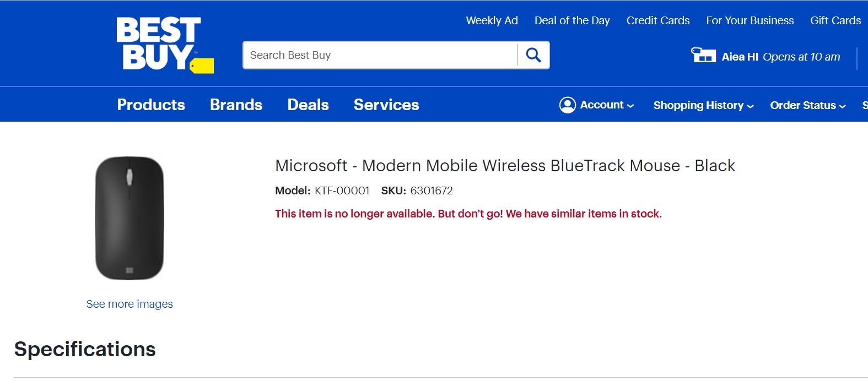The height and width of the screenshot is (381, 868).
Task: Open Deal of the Day
Action: click(572, 20)
